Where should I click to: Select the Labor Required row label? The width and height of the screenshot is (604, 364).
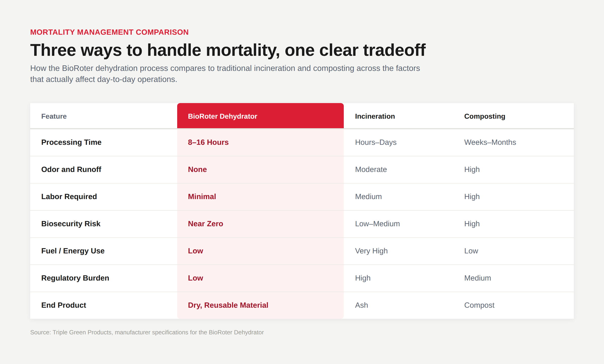69,197
